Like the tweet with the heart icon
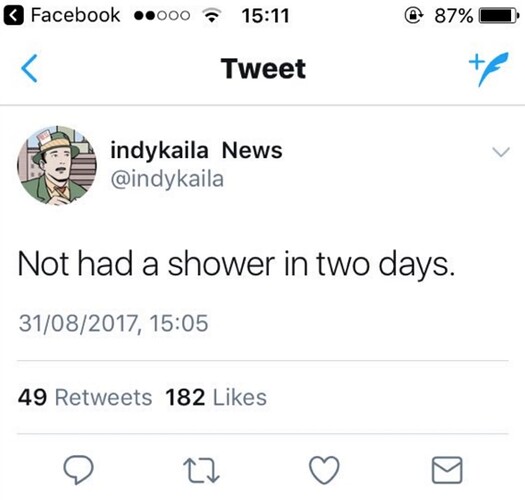The height and width of the screenshot is (500, 525). click(x=324, y=470)
